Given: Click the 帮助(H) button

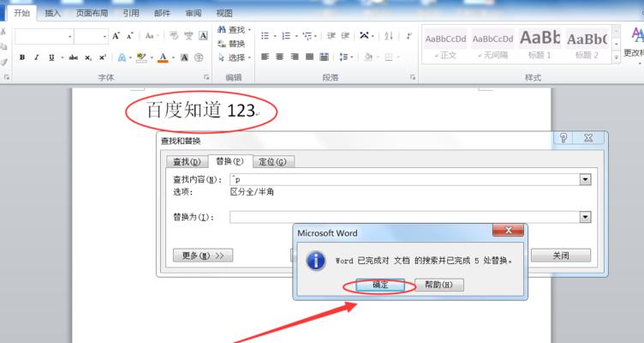Looking at the screenshot, I should coord(439,285).
